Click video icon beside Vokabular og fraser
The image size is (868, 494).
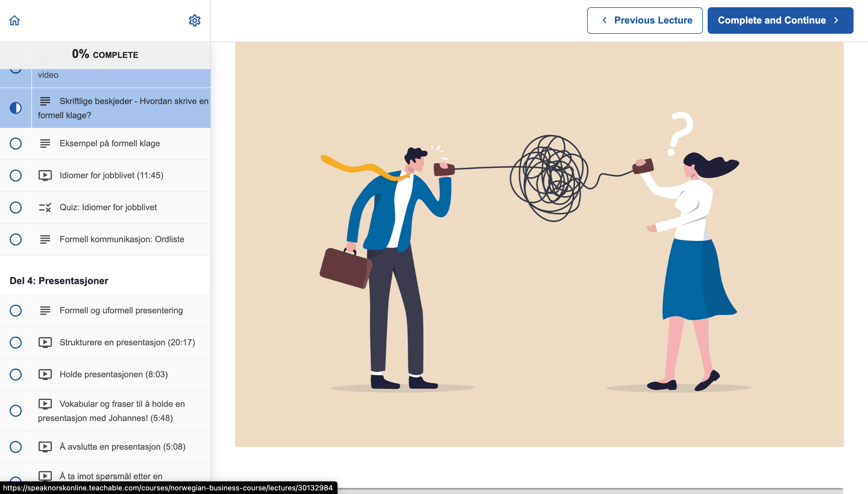pos(45,404)
